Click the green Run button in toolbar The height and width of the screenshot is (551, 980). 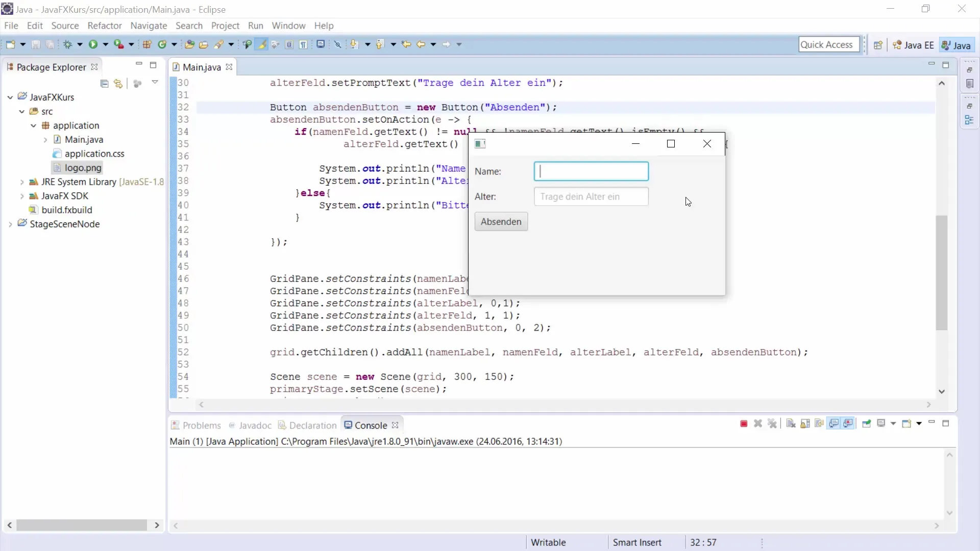pos(93,44)
